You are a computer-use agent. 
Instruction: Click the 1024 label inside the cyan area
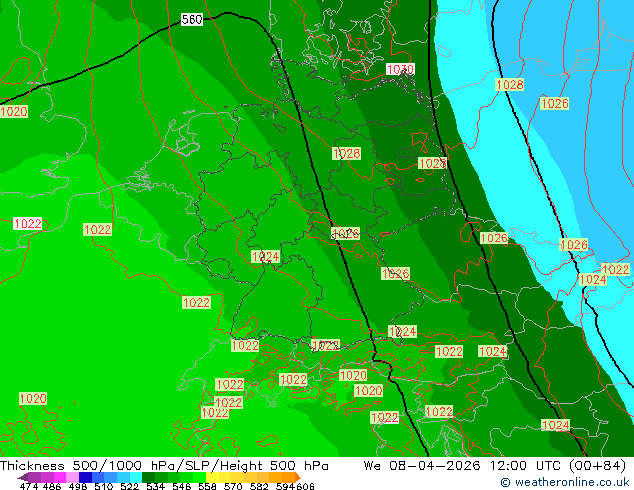593,279
